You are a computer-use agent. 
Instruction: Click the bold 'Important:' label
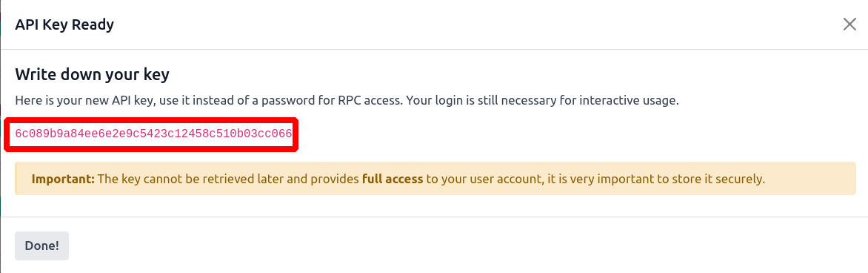tap(64, 180)
